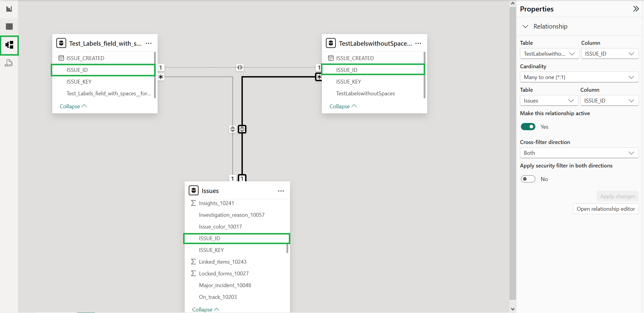The height and width of the screenshot is (313, 644).
Task: Open the Column dropdown next to Issues table
Action: point(609,100)
